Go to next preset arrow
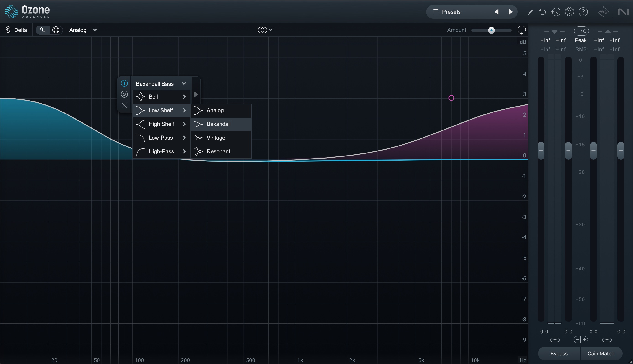Screen dimensions: 633x364 click(x=510, y=12)
